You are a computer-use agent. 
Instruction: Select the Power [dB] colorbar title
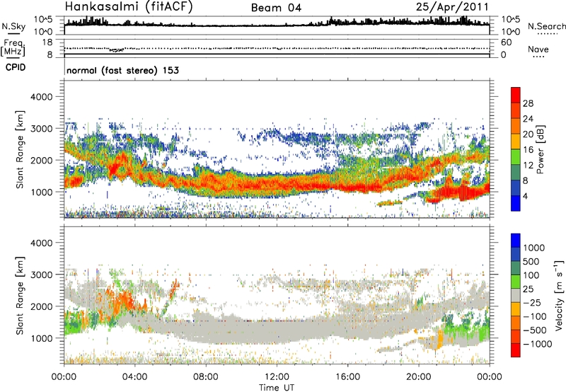point(540,149)
